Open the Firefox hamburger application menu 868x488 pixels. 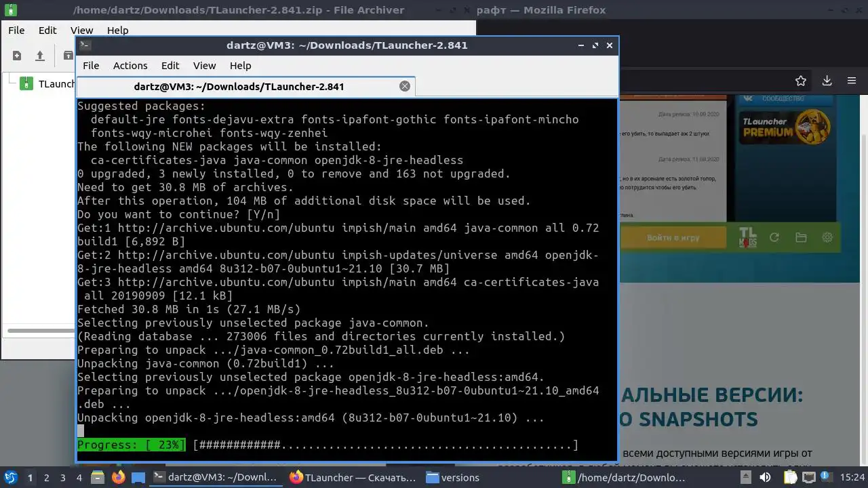click(x=852, y=81)
